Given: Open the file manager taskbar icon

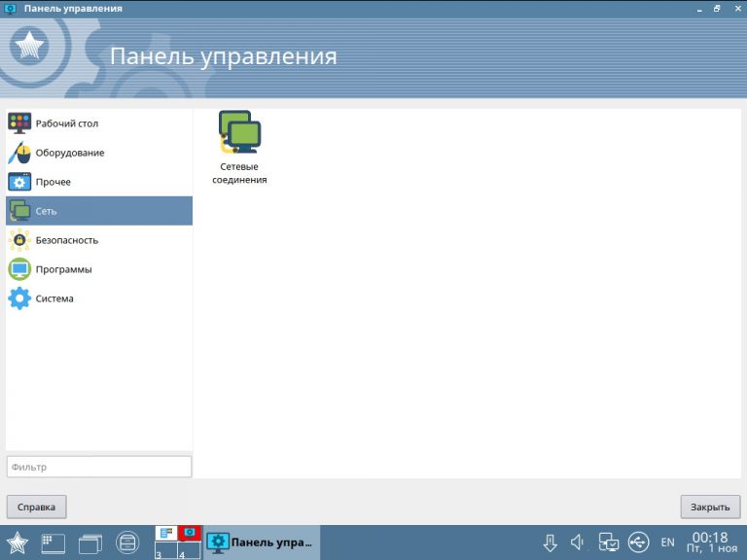Looking at the screenshot, I should pos(127,542).
